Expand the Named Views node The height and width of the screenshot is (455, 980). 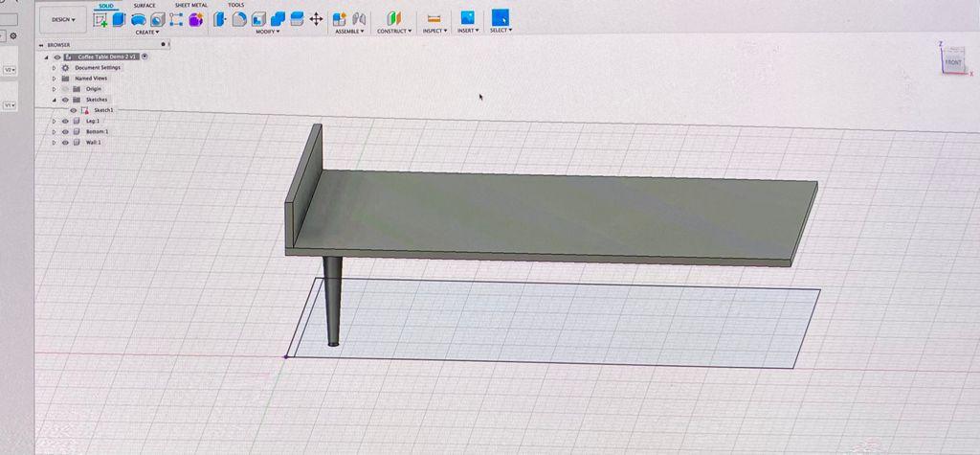coord(54,79)
